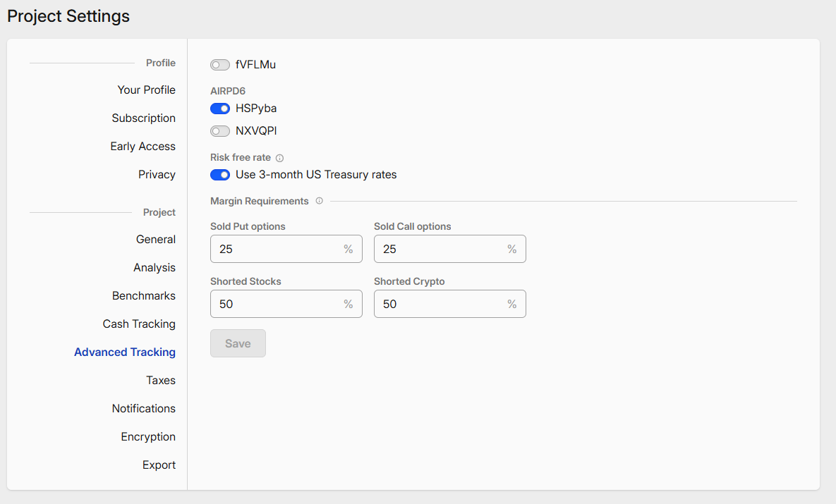
Task: Navigate to Analysis settings
Action: pyautogui.click(x=154, y=268)
